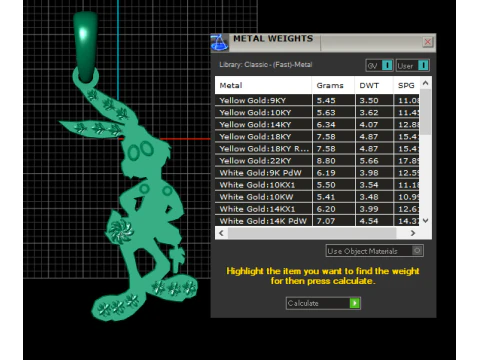
Task: Click the vertical scrollbar thumb
Action: (425, 112)
